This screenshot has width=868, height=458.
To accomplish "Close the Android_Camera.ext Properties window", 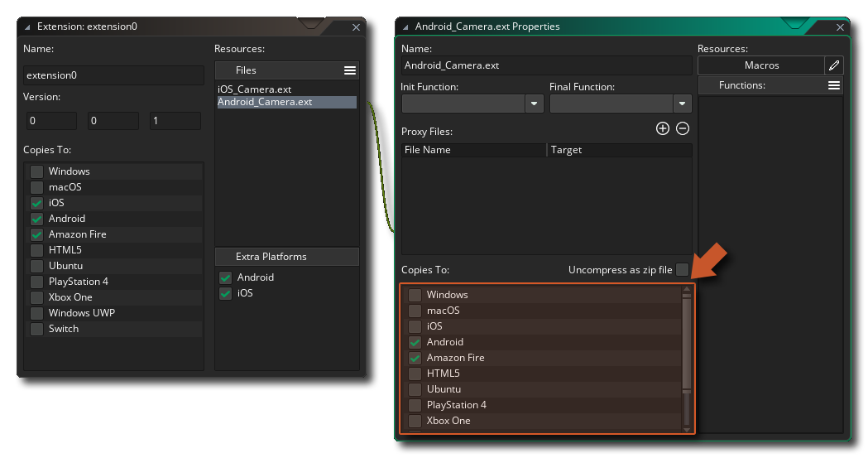I will pyautogui.click(x=841, y=27).
